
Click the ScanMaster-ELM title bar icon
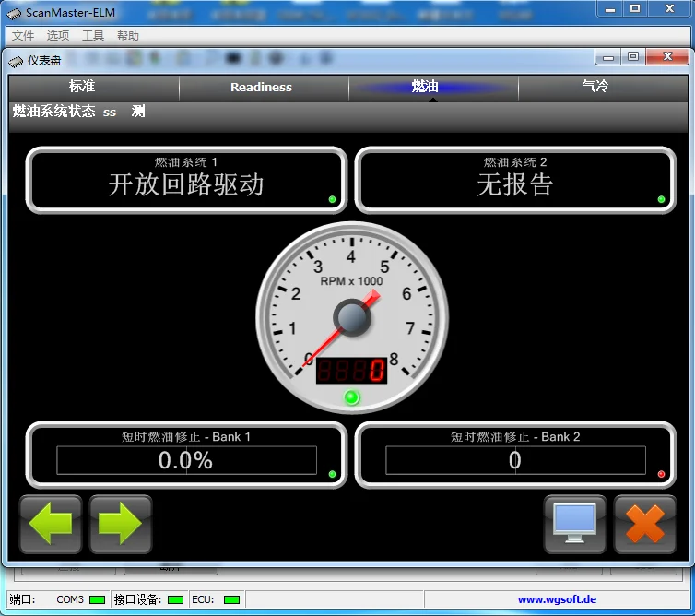point(14,13)
